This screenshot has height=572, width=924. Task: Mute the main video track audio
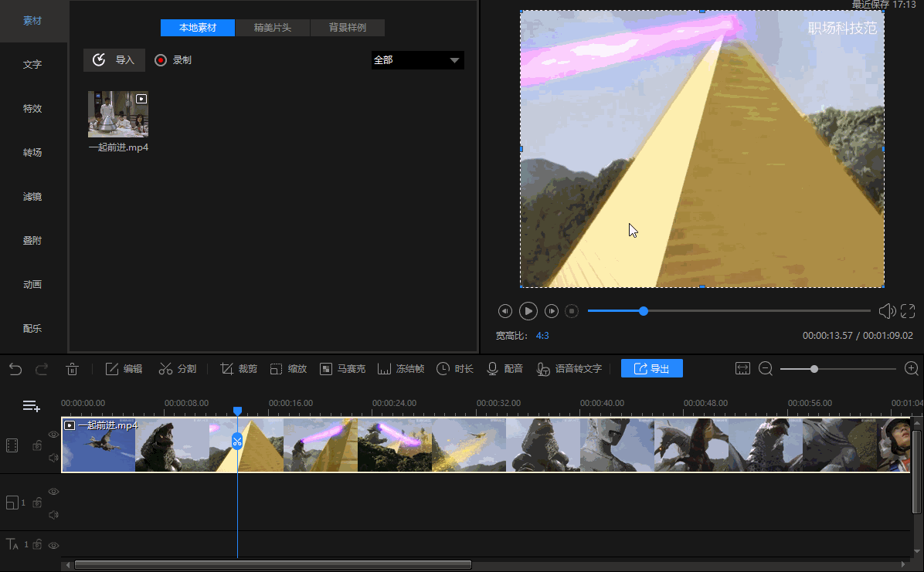tap(53, 458)
